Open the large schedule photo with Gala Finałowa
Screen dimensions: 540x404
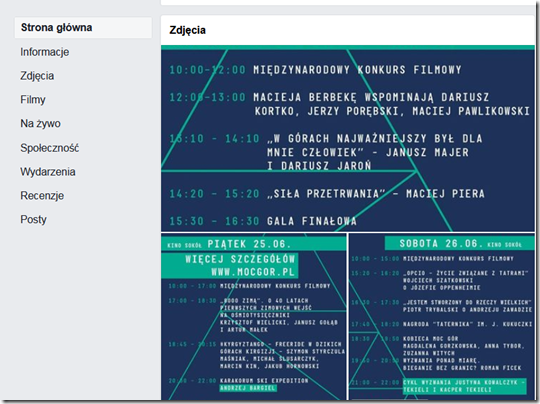click(x=347, y=138)
